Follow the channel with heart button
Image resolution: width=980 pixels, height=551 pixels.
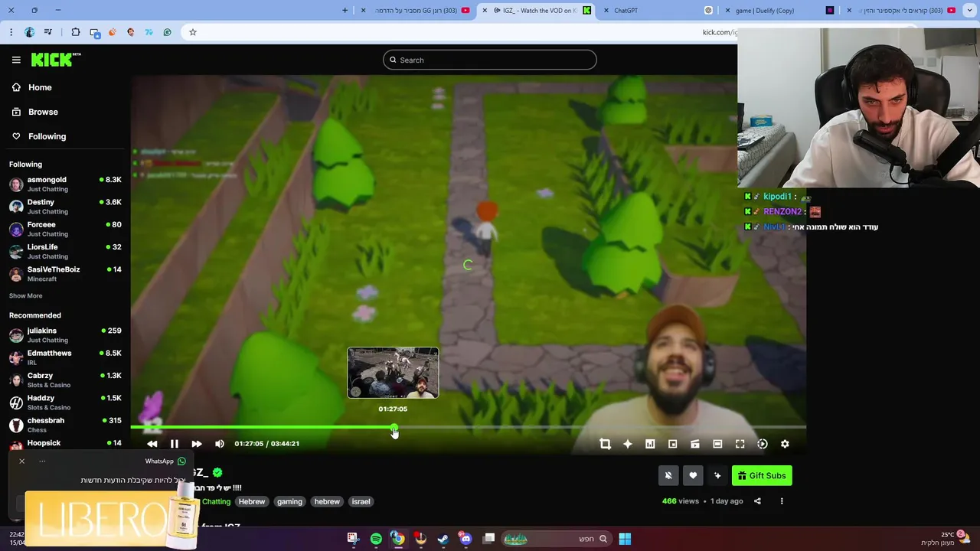693,476
